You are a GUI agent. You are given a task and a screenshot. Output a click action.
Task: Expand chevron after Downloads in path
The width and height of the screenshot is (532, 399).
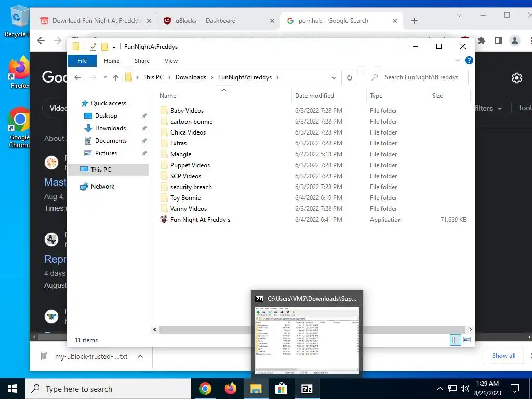[212, 78]
